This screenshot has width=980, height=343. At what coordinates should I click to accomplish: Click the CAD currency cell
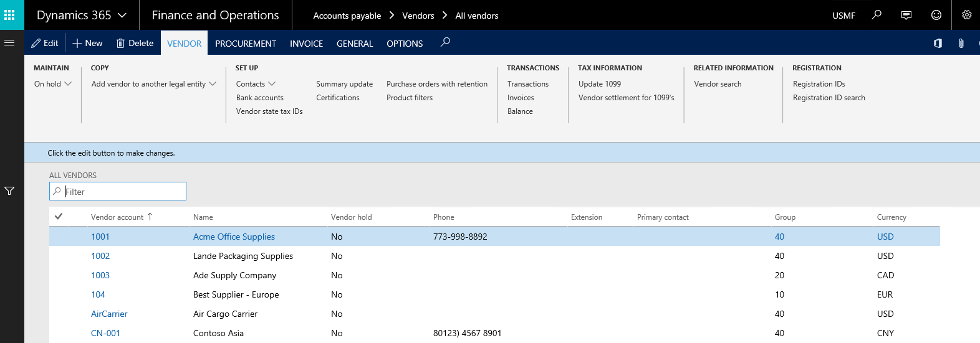(885, 275)
